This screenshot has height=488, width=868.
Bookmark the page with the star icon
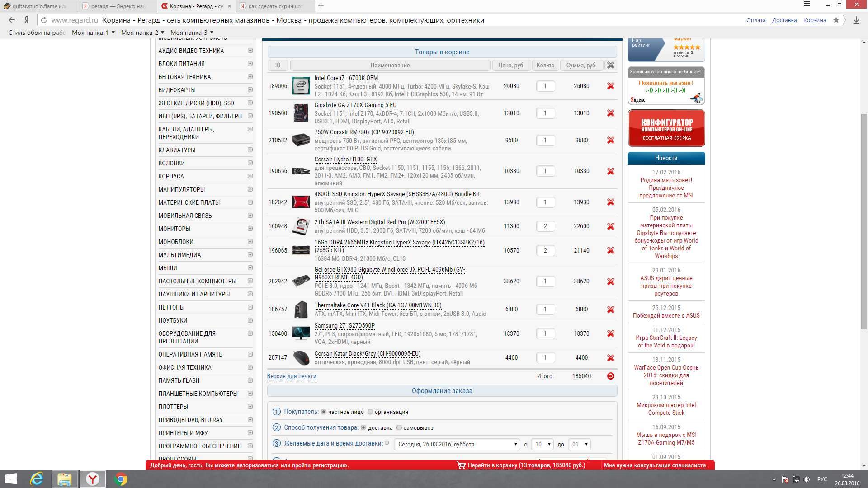836,20
